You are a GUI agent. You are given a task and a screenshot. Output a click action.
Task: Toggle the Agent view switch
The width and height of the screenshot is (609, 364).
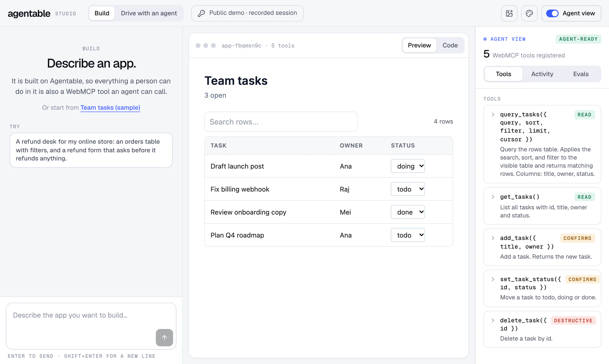[552, 13]
